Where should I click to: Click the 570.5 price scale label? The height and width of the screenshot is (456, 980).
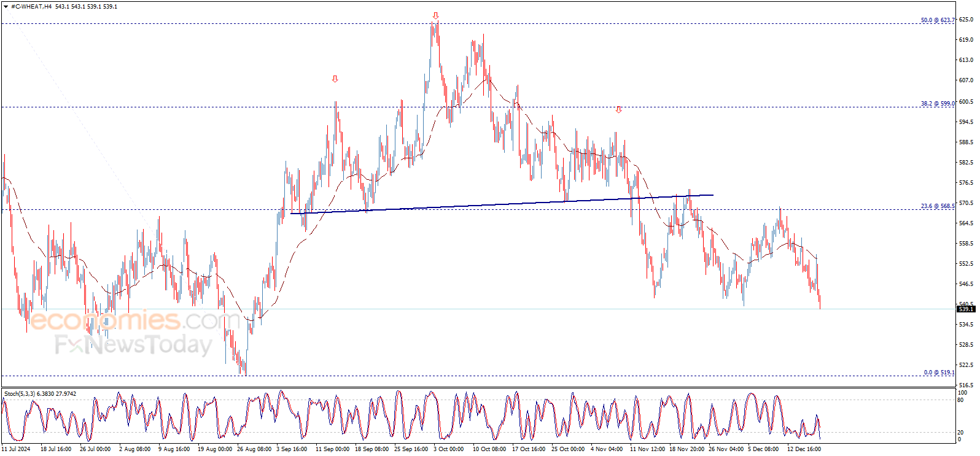click(x=966, y=203)
